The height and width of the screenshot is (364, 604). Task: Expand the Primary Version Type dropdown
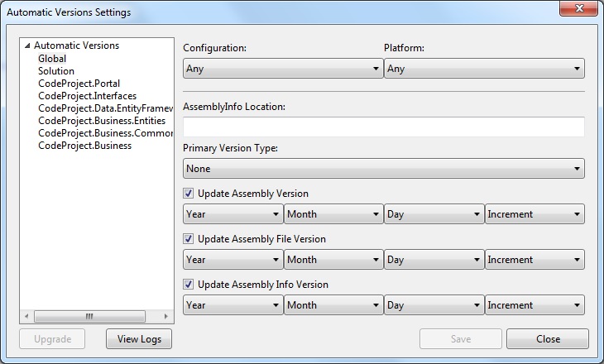[383, 169]
